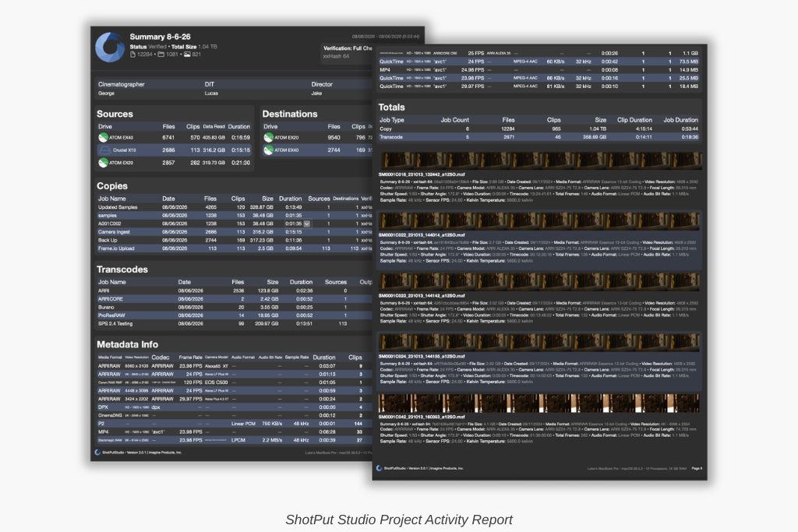
Task: Click the EOS C500 camera model cell
Action: 217,382
